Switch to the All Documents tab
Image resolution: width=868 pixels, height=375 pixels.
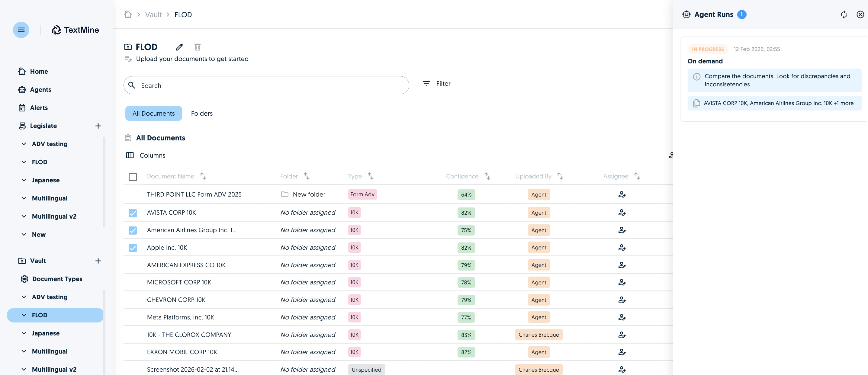tap(154, 114)
